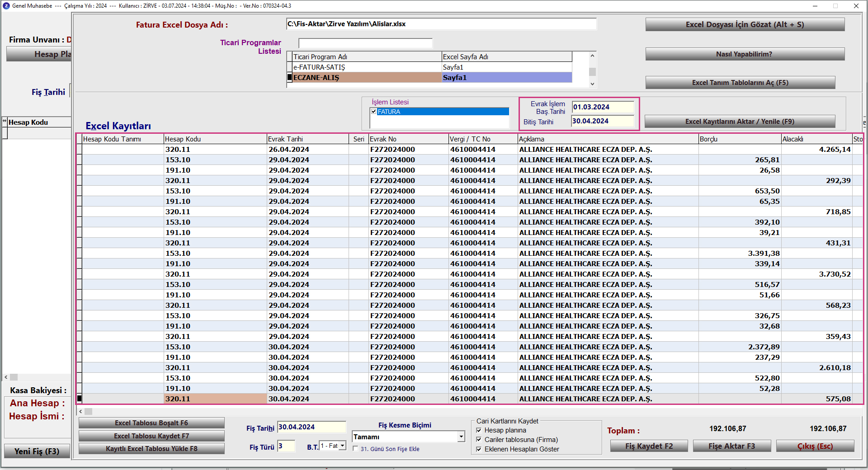Click left arrow of Excel Kayıtları horizontal scrollbar
Viewport: 868px width, 470px height.
(x=81, y=411)
